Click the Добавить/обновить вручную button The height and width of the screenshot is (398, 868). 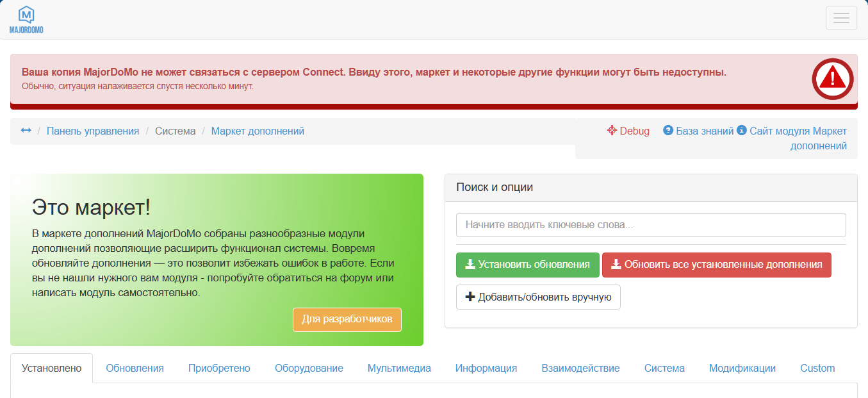point(538,297)
